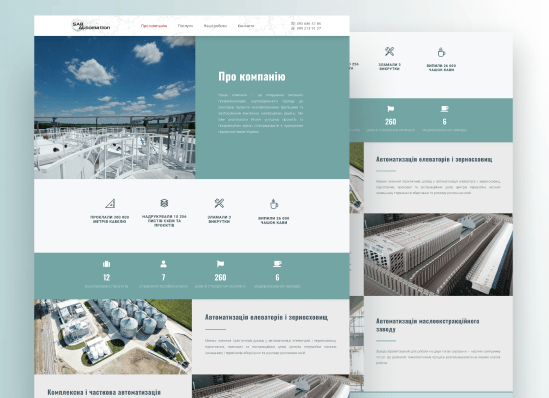Viewport: 549px width, 398px height.
Task: Click the cup icon above 6 in back page
Action: tap(444, 109)
